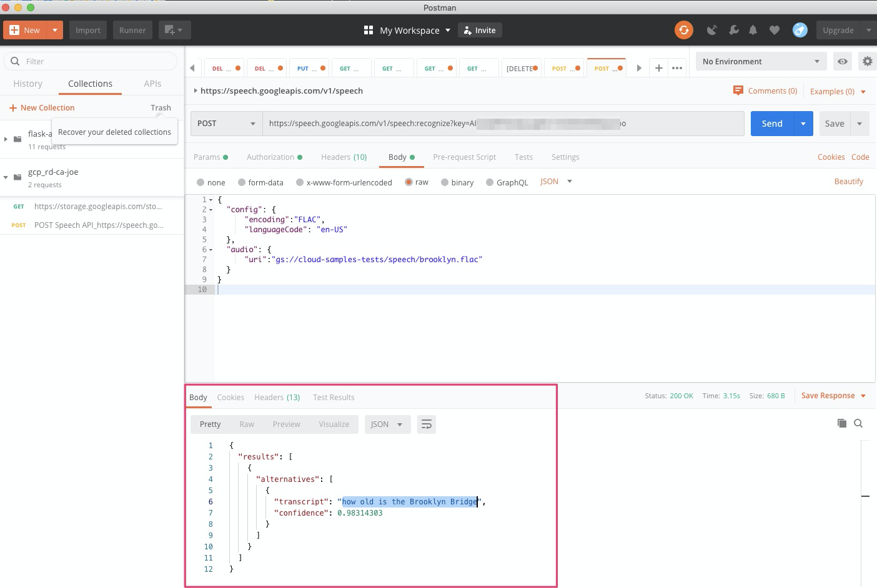The image size is (877, 588).
Task: Open environment quick look eye icon
Action: coord(843,61)
